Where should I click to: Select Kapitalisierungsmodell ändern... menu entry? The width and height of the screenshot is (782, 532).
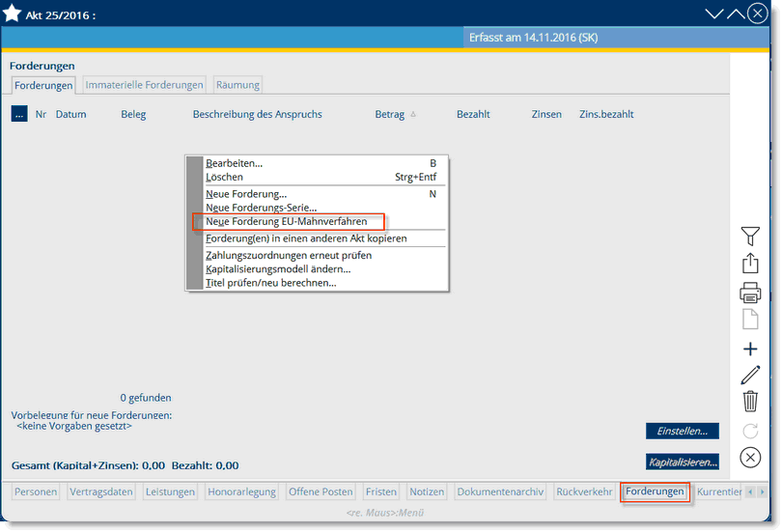click(x=278, y=268)
